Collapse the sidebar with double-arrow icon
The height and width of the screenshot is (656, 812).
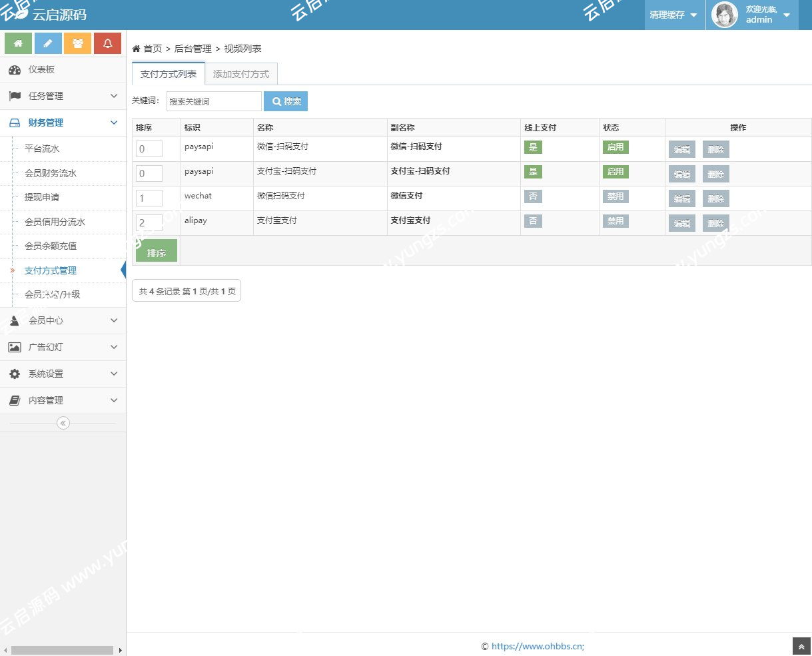(x=63, y=423)
